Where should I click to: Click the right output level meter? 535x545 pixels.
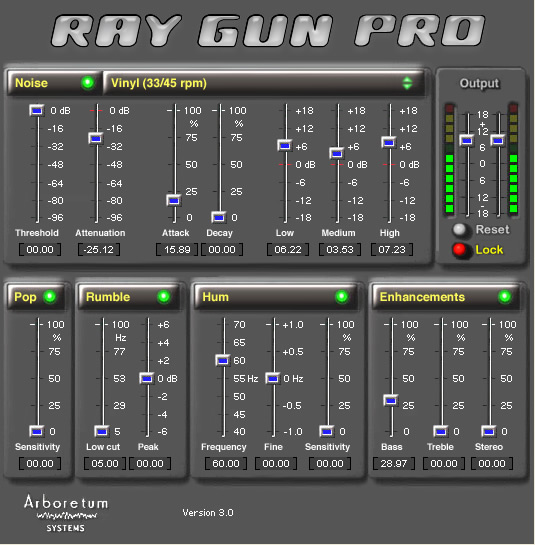[513, 158]
